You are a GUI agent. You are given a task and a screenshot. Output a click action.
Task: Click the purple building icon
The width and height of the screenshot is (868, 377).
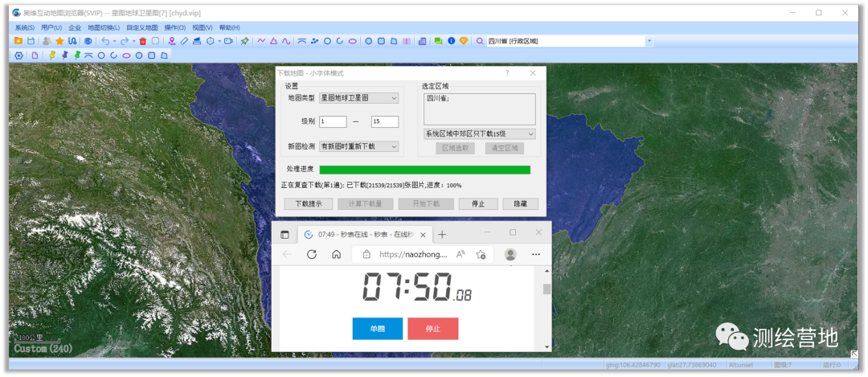click(x=423, y=40)
